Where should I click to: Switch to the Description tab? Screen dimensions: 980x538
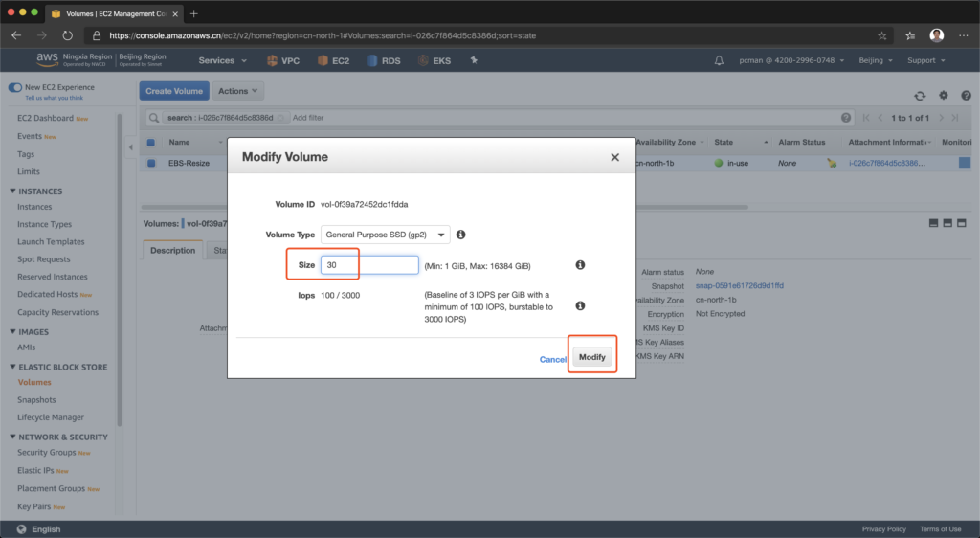point(172,251)
